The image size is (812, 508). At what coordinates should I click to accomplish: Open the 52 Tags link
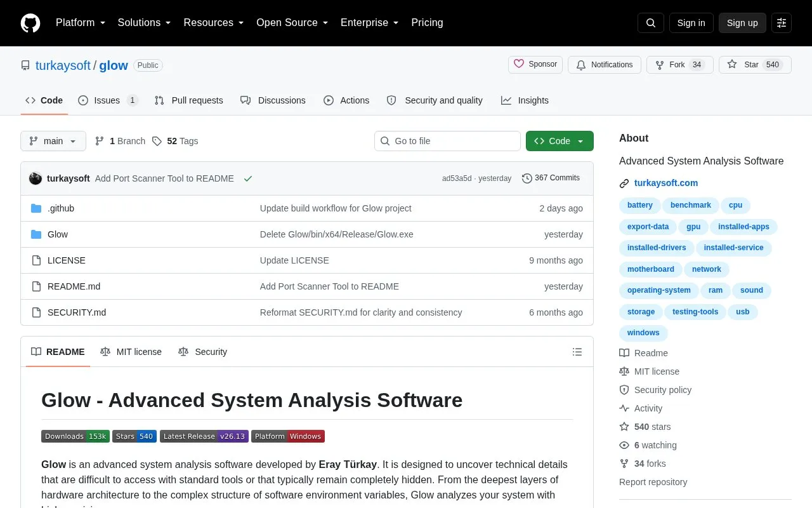175,141
